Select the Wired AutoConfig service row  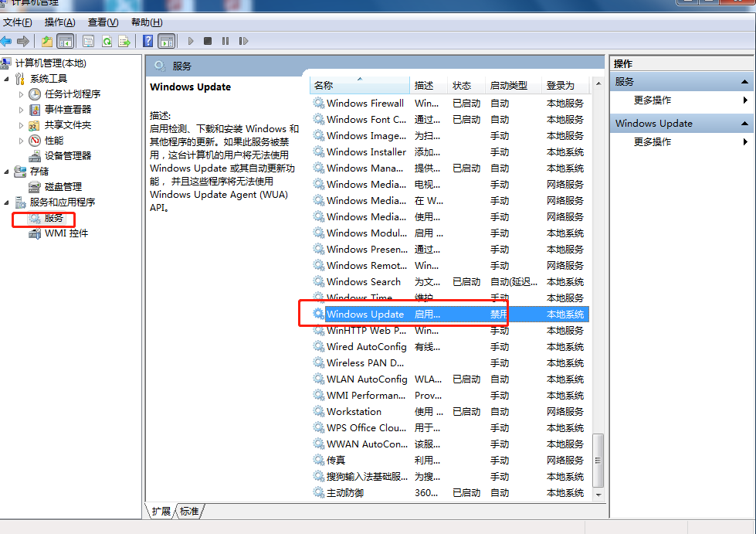[450, 347]
